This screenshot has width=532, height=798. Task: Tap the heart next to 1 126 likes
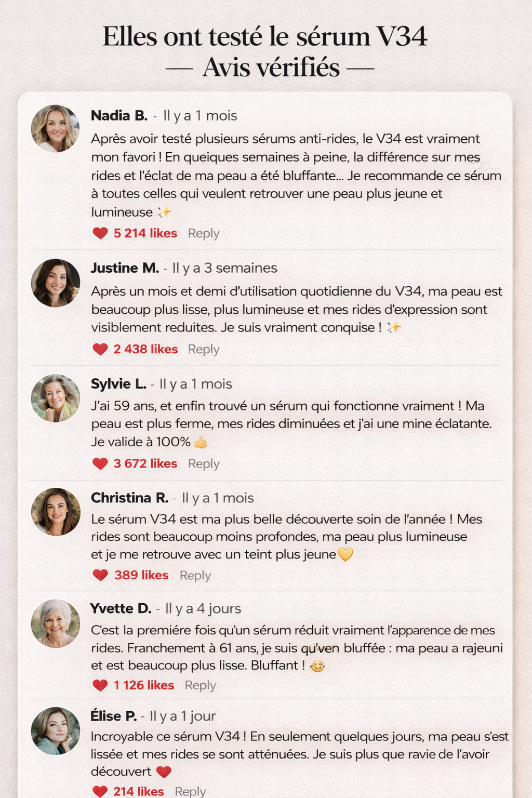click(100, 685)
